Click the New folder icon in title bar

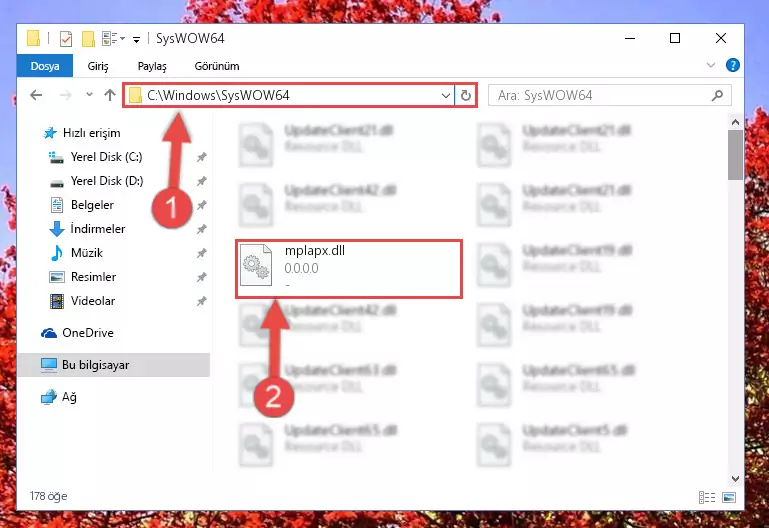pyautogui.click(x=88, y=38)
